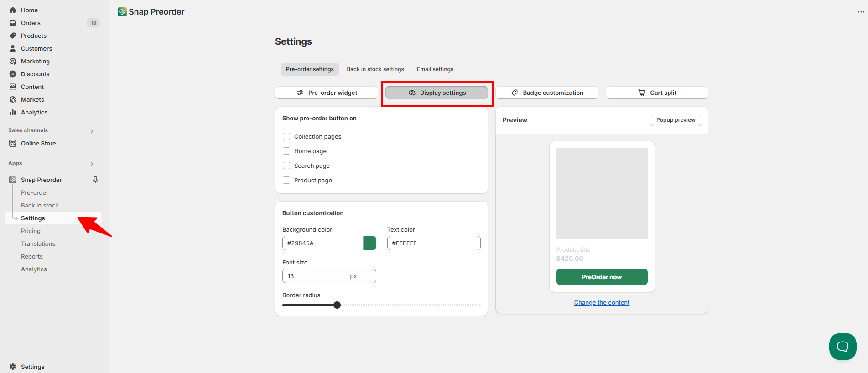868x373 pixels.
Task: Click the Home icon in sidebar
Action: point(13,10)
